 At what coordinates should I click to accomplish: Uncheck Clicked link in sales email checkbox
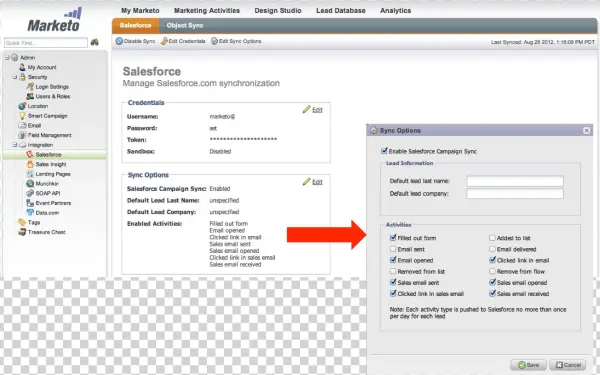pos(393,293)
